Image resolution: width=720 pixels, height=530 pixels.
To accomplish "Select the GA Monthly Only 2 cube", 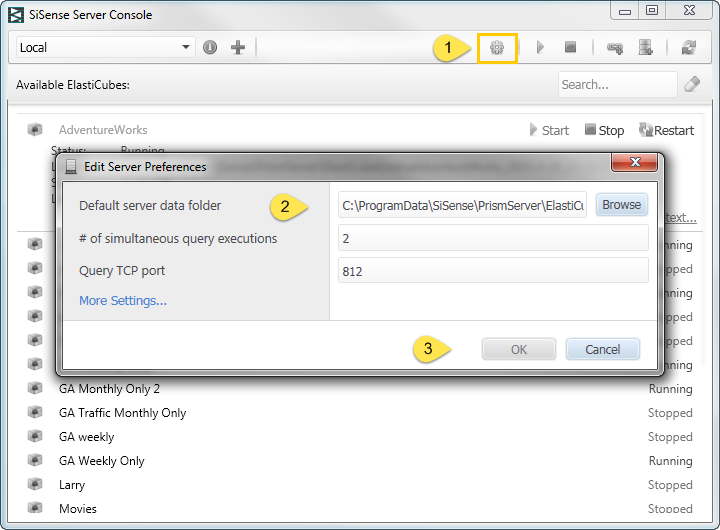I will (109, 389).
